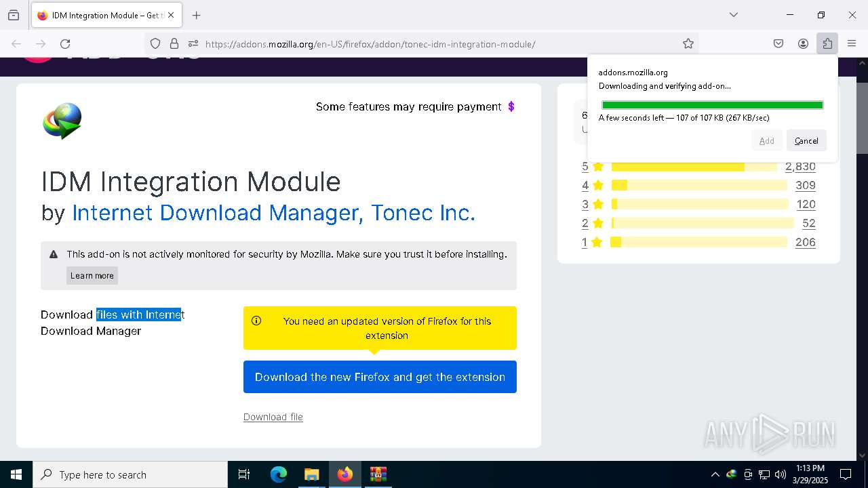The height and width of the screenshot is (488, 868).
Task: Open the network tray icon
Action: pyautogui.click(x=764, y=474)
